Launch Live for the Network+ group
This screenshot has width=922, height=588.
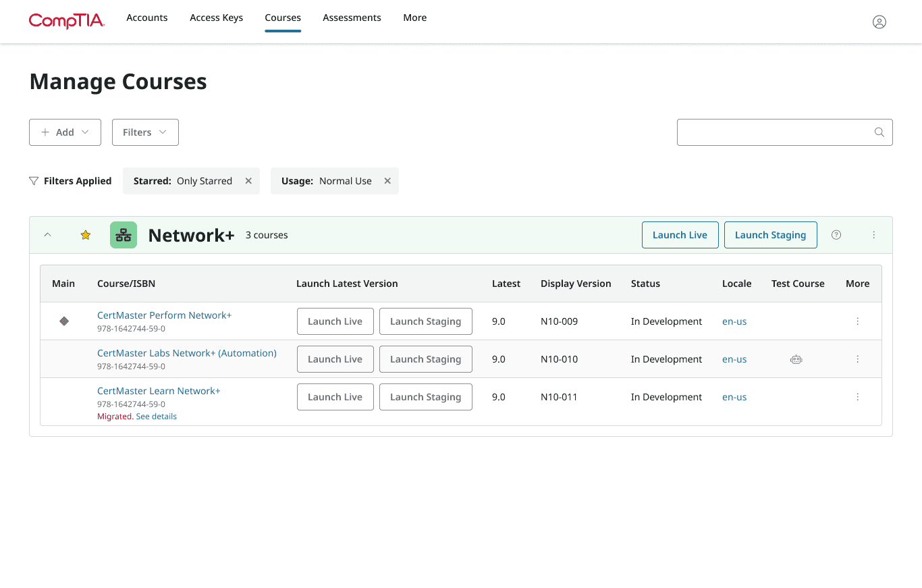click(680, 235)
